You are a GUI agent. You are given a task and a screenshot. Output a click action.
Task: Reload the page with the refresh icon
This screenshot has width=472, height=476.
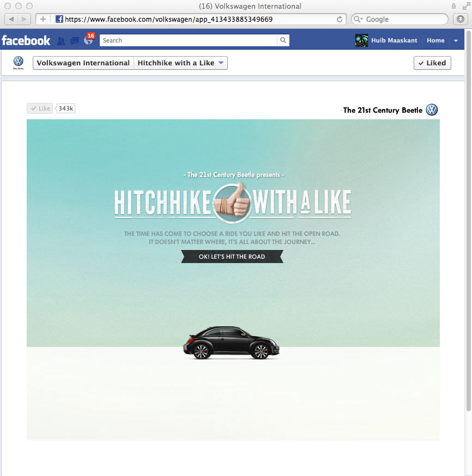point(340,19)
